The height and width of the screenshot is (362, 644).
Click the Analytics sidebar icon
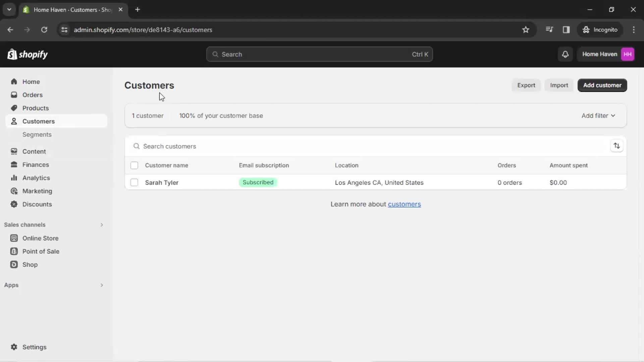[x=14, y=178]
